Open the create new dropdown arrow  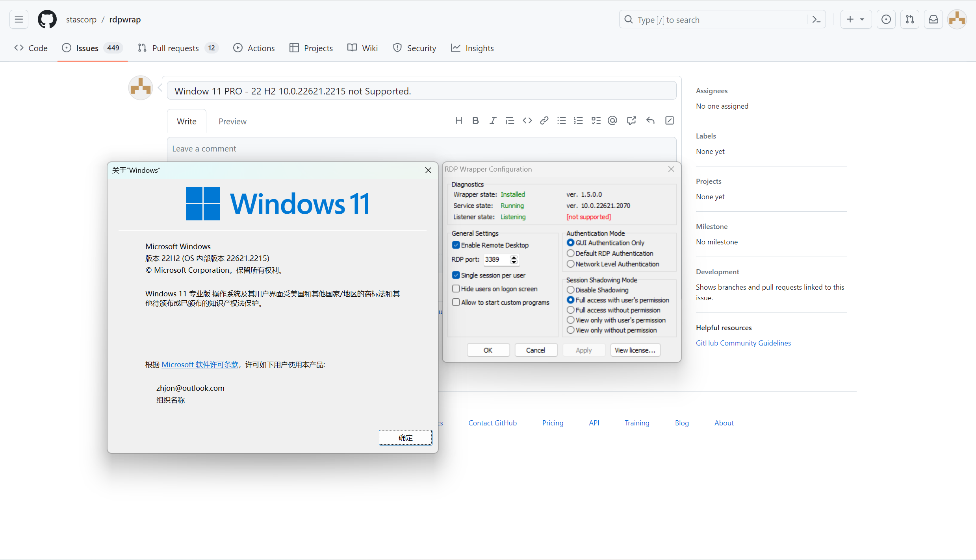pyautogui.click(x=862, y=19)
